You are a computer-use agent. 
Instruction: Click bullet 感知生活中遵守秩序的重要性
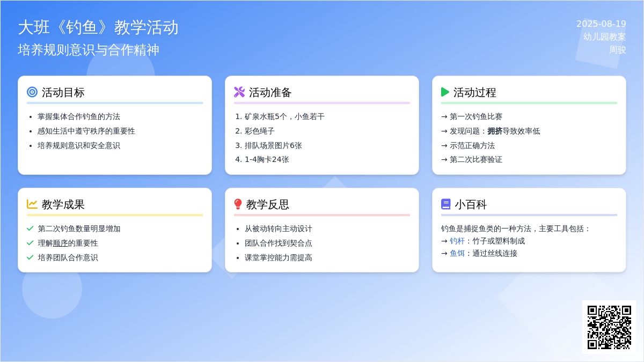(x=86, y=131)
